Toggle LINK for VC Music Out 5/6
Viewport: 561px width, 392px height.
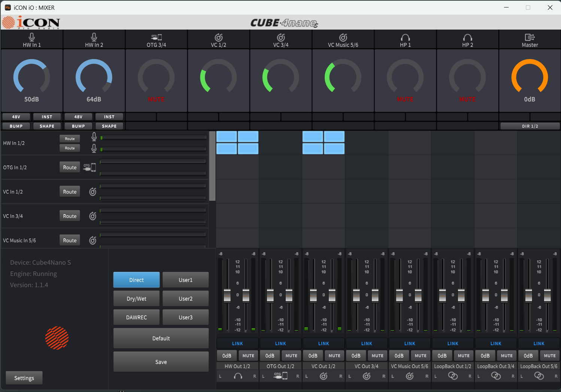tap(410, 343)
